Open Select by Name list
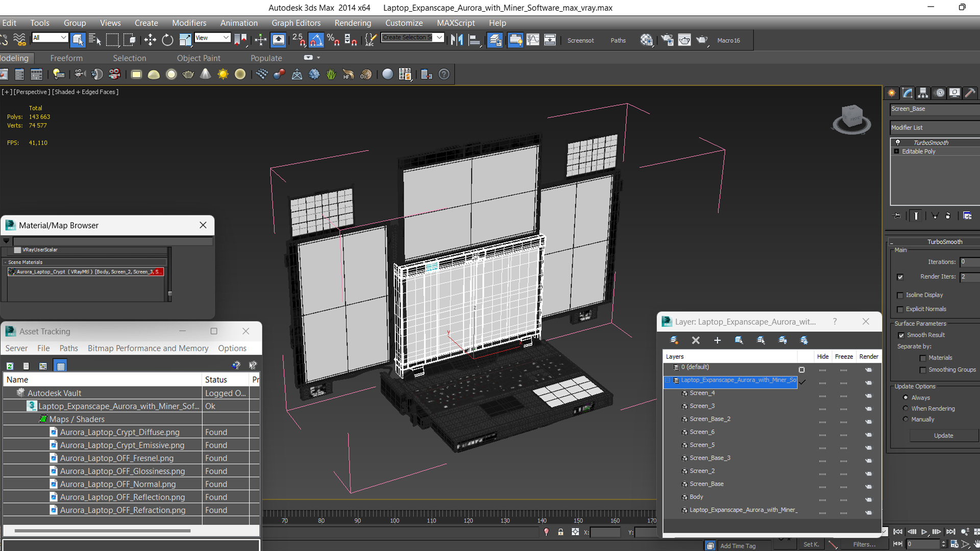 (95, 40)
